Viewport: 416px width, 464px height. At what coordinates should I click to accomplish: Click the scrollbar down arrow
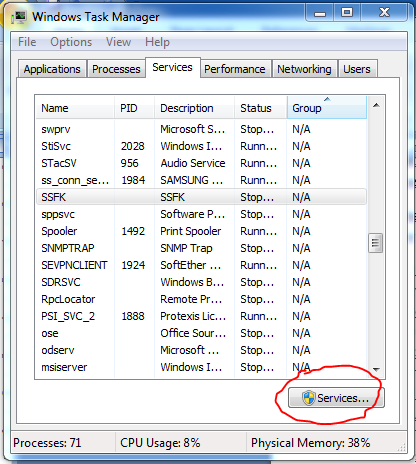pos(376,369)
